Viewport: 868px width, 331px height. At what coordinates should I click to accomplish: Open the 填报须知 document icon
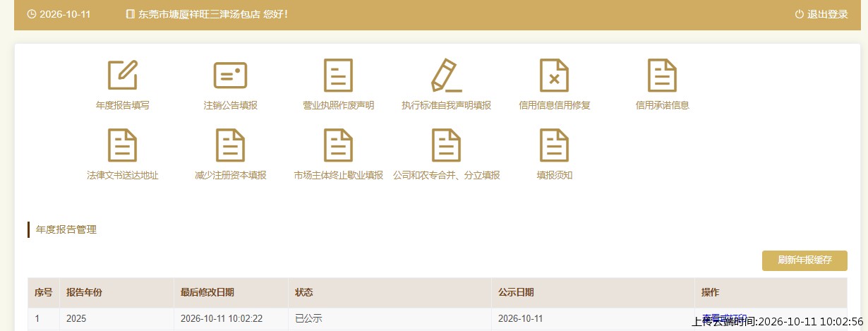tap(554, 145)
